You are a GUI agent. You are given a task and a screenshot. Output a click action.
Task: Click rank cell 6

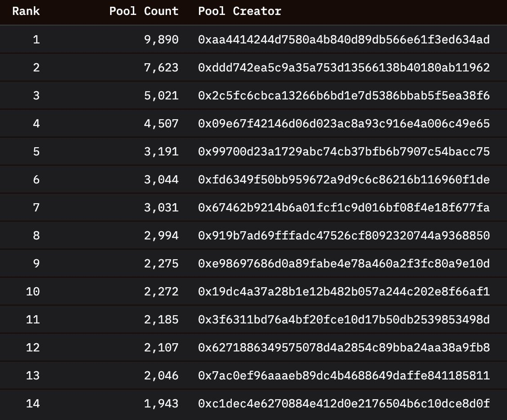point(36,180)
